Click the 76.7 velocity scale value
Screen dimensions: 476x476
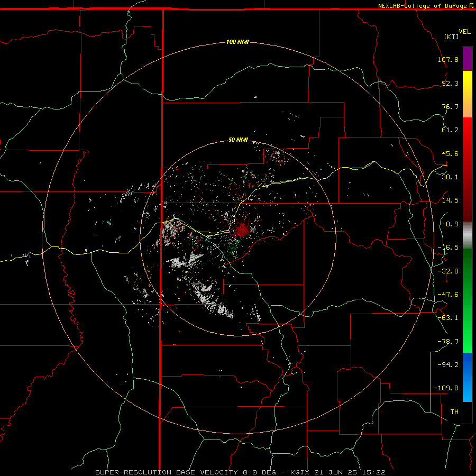click(450, 106)
